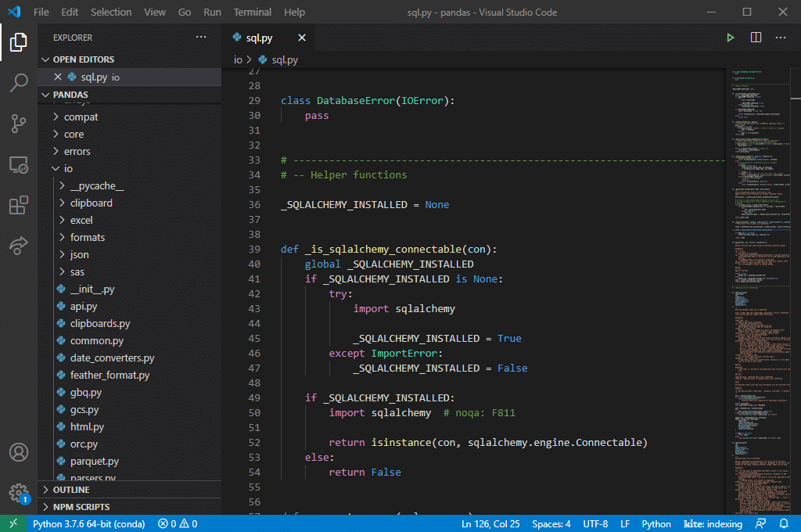Screen dimensions: 801x532
Task: Click the Run Python File play button
Action: (730, 37)
